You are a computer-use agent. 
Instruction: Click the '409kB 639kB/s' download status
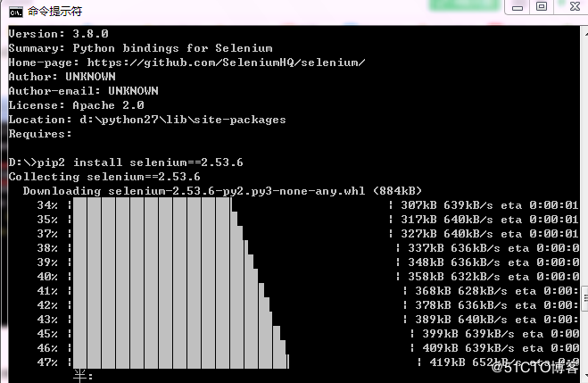coord(468,348)
